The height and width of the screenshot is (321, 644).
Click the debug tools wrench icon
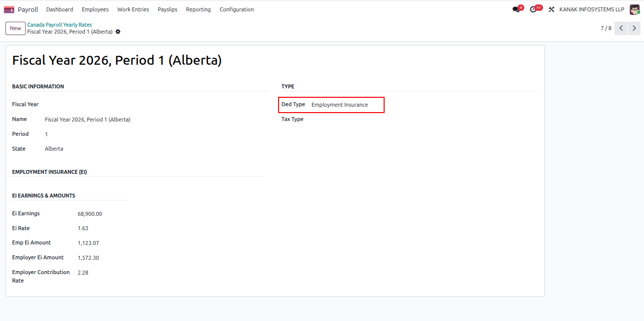click(552, 9)
